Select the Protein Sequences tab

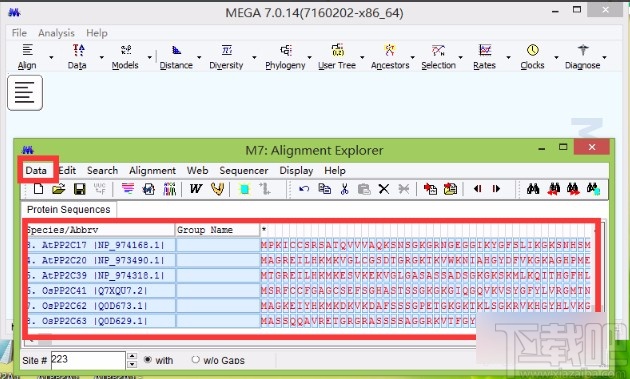[x=69, y=210]
